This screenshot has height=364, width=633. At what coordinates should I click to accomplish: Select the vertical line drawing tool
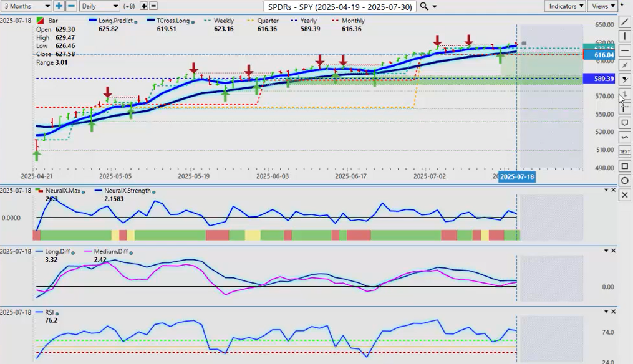coord(625,36)
